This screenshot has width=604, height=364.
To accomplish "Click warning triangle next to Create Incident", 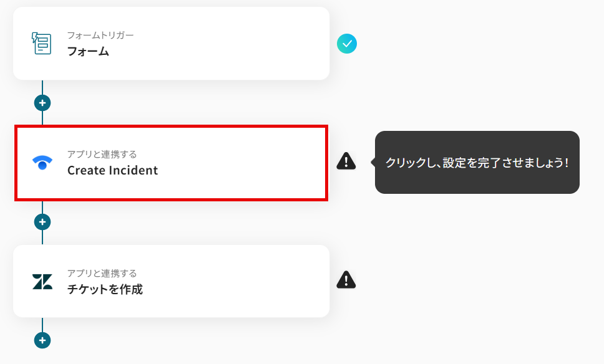I will tap(346, 161).
